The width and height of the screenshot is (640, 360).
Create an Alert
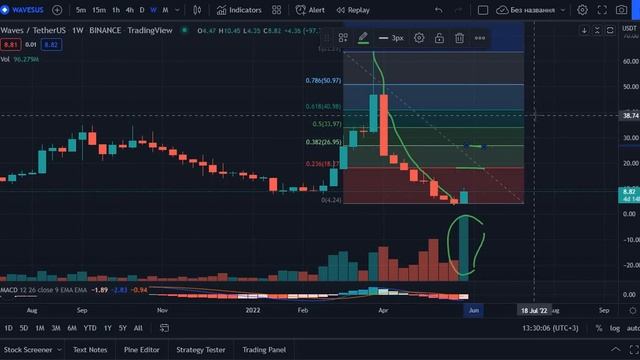click(x=310, y=10)
